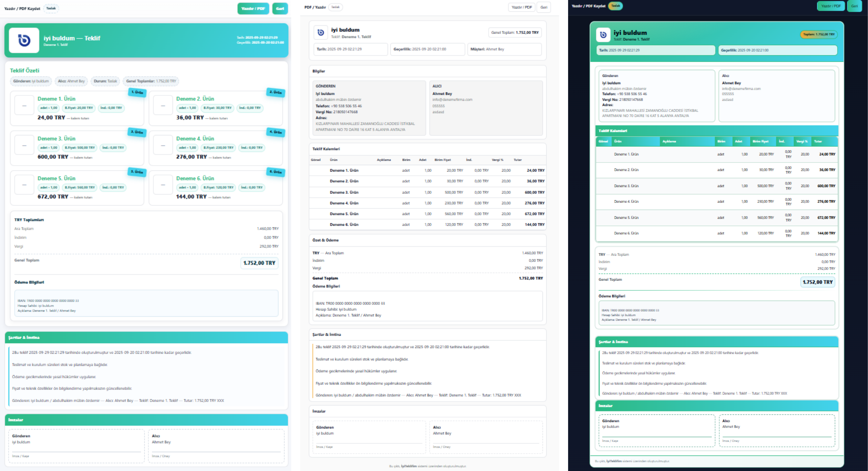The width and height of the screenshot is (868, 471).
Task: Click the Geri button in the dark panel
Action: [854, 6]
